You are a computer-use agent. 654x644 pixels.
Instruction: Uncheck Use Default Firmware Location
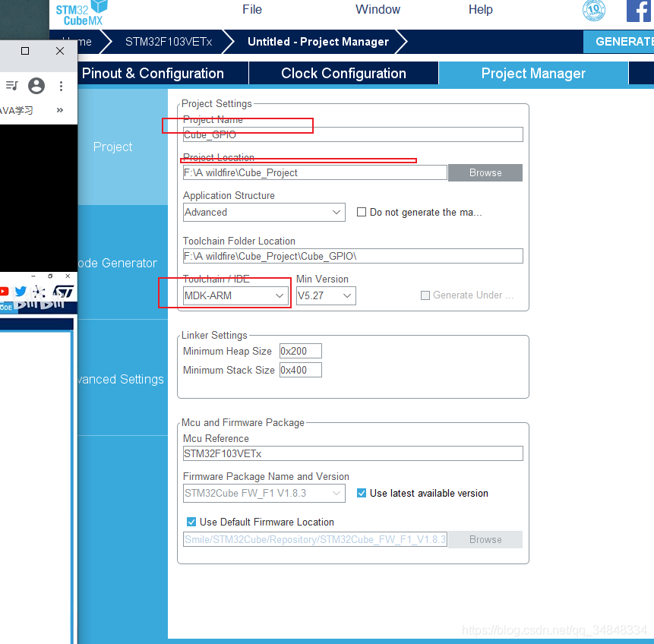191,522
